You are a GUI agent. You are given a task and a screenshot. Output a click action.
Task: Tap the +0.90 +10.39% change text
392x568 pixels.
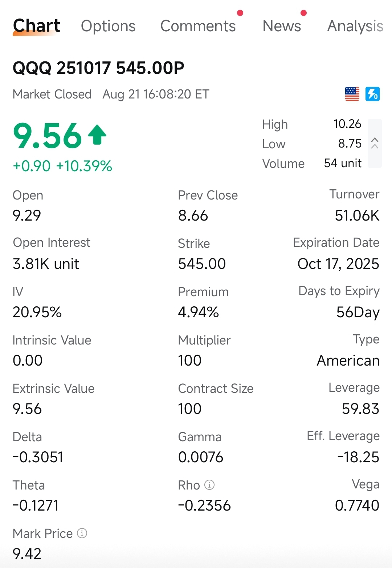[62, 166]
